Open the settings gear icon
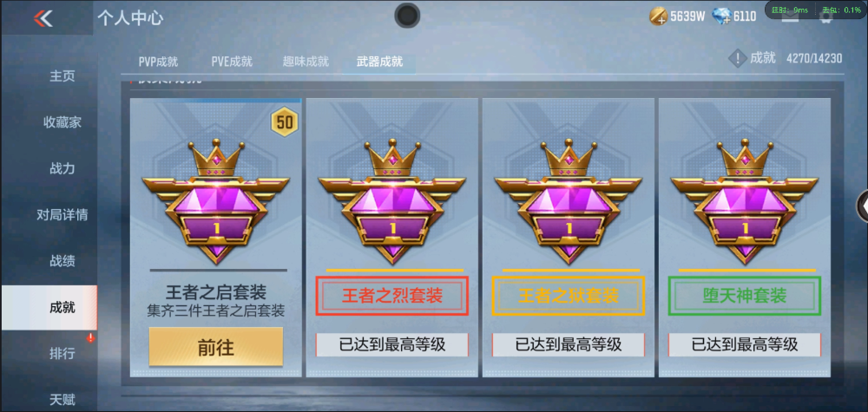The width and height of the screenshot is (868, 412). click(826, 17)
